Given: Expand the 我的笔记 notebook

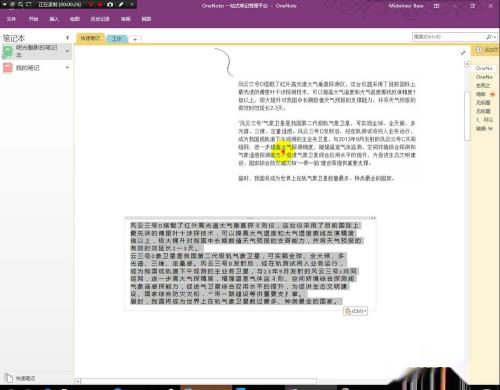Looking at the screenshot, I should click(x=67, y=68).
